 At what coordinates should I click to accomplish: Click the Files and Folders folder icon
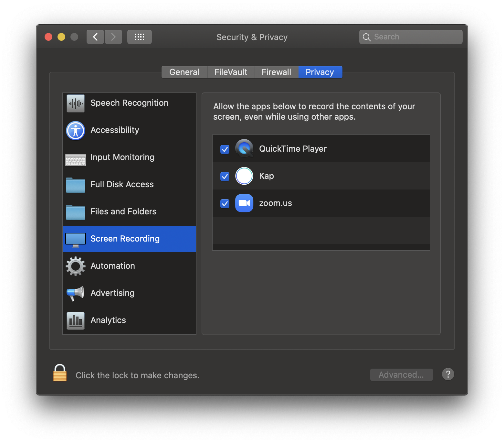(76, 212)
